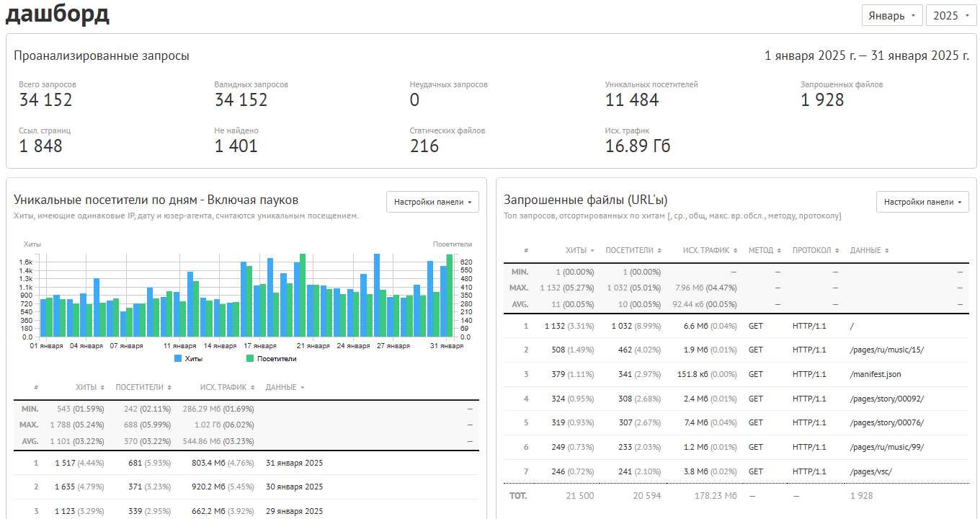Sort visitors table by Хиты column

click(90, 387)
